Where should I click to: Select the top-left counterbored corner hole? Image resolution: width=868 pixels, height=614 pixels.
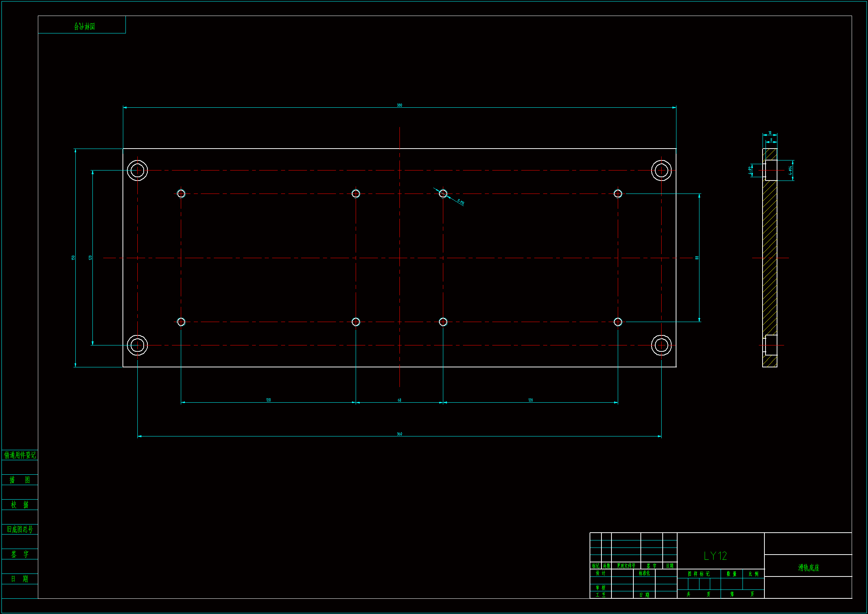pyautogui.click(x=137, y=170)
